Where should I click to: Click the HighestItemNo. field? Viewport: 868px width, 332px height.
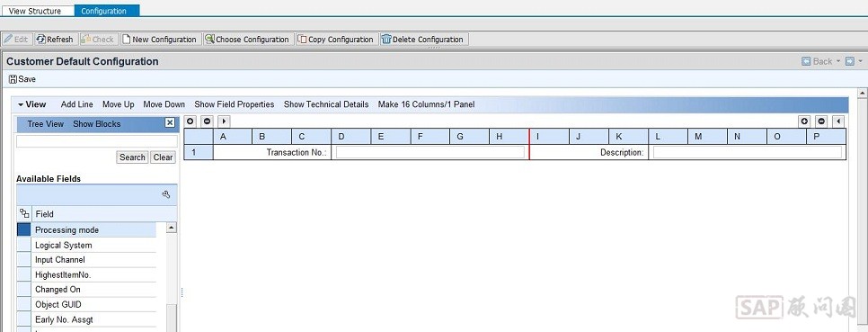93,275
